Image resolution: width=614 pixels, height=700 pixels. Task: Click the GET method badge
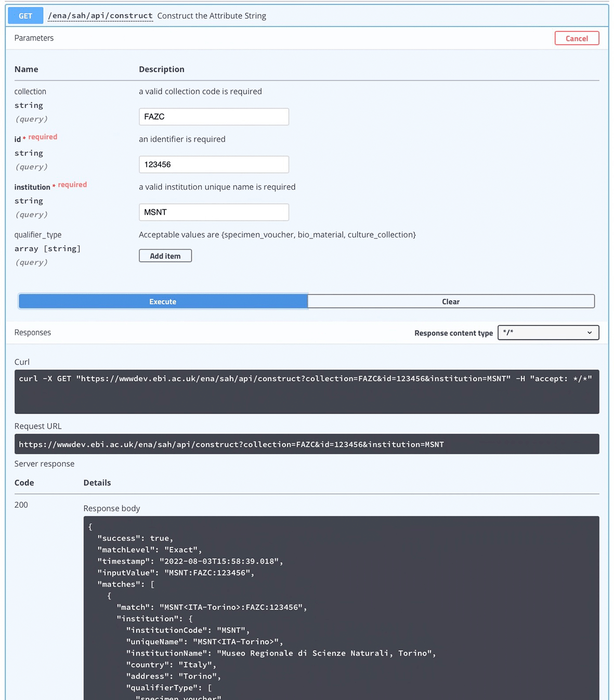click(25, 16)
